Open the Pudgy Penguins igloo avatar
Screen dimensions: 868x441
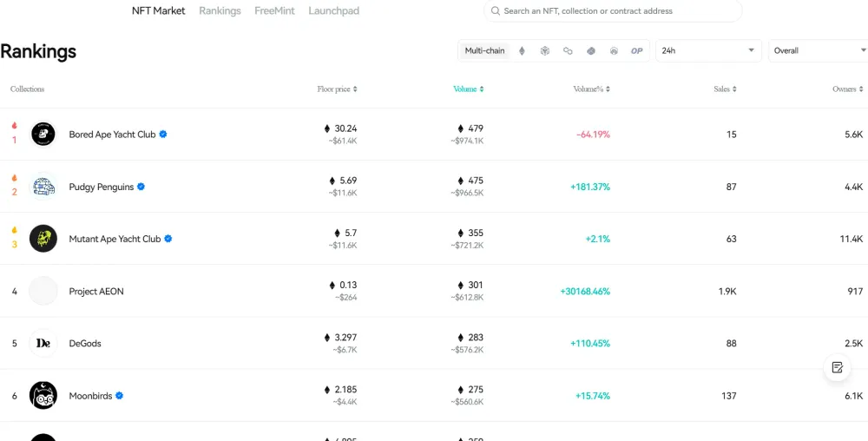(x=43, y=187)
